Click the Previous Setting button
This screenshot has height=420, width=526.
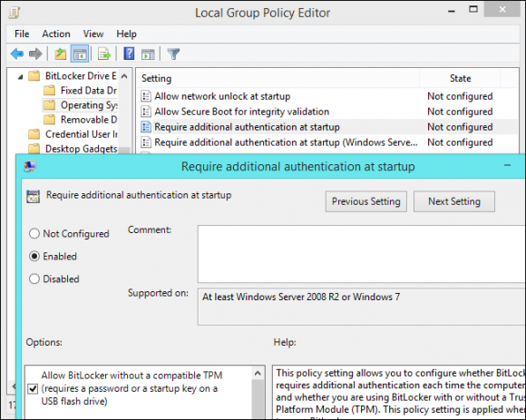tap(366, 201)
